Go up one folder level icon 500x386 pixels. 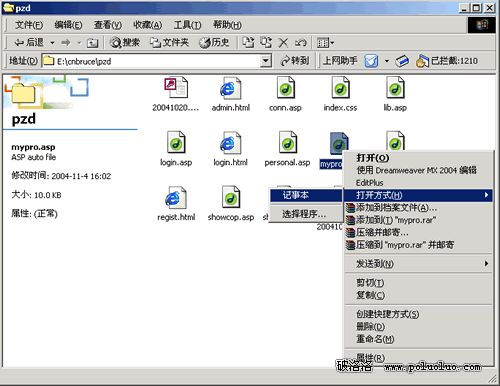pos(92,43)
